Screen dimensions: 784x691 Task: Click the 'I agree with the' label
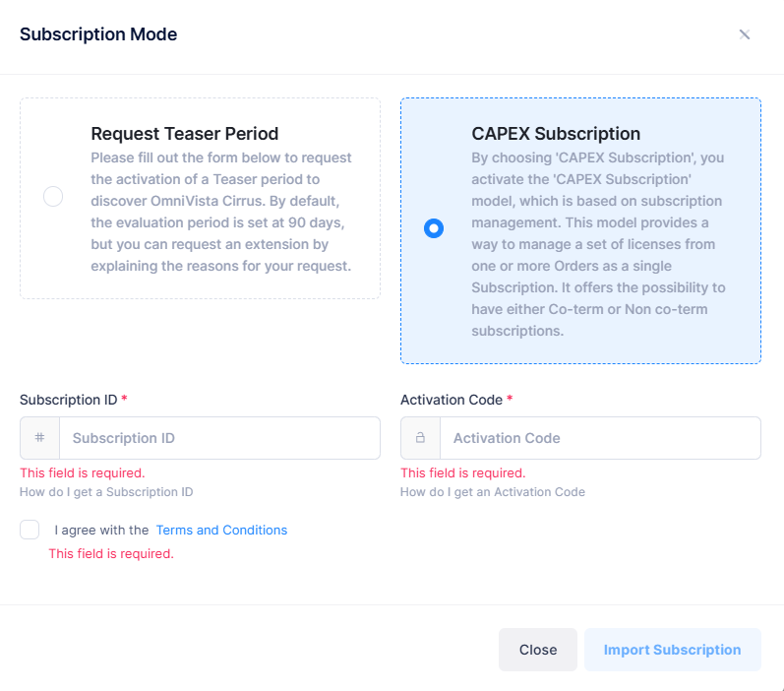tap(101, 530)
